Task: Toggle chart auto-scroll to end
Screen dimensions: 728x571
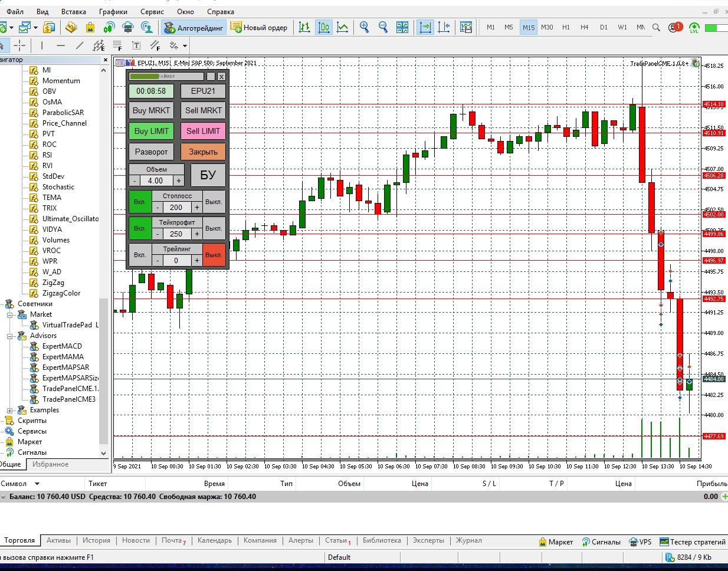Action: click(x=425, y=27)
